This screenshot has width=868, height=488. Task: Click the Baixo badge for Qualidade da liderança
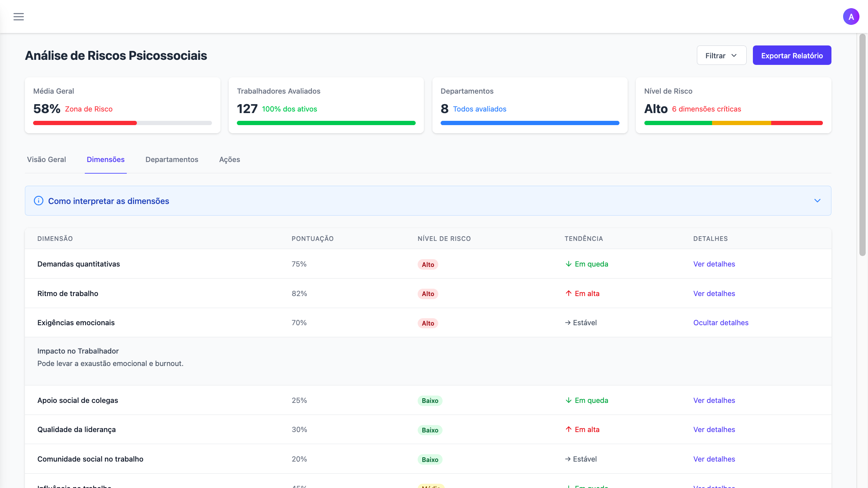(x=430, y=430)
